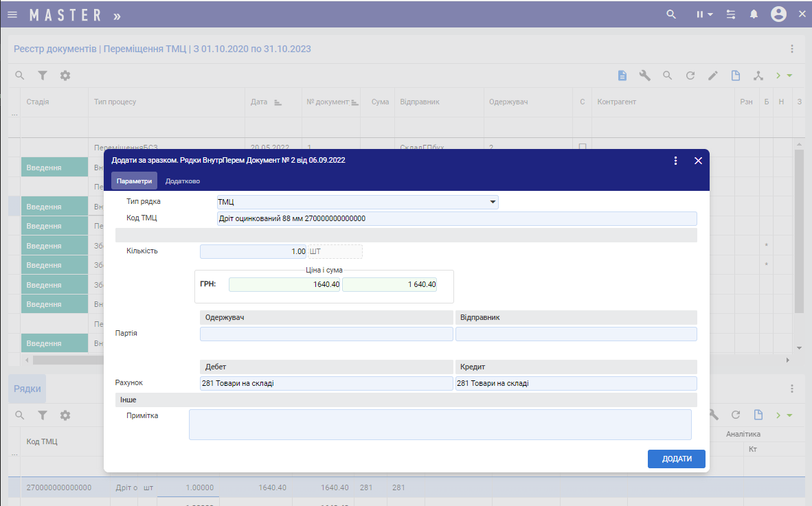Expand the double-chevron next to MASTER
812x506 pixels.
[117, 15]
